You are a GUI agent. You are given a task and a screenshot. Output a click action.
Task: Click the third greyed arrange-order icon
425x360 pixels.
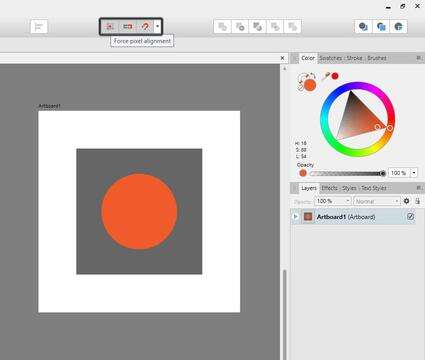[x=257, y=26]
